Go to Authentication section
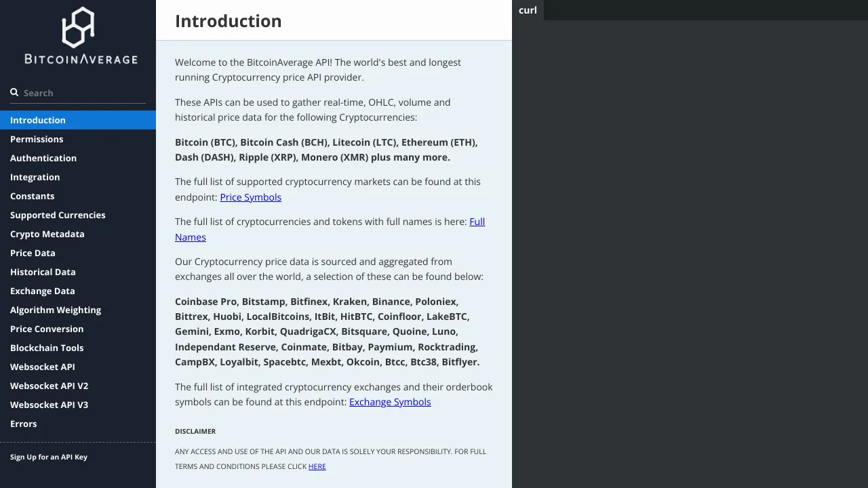This screenshot has height=488, width=868. coord(78,158)
